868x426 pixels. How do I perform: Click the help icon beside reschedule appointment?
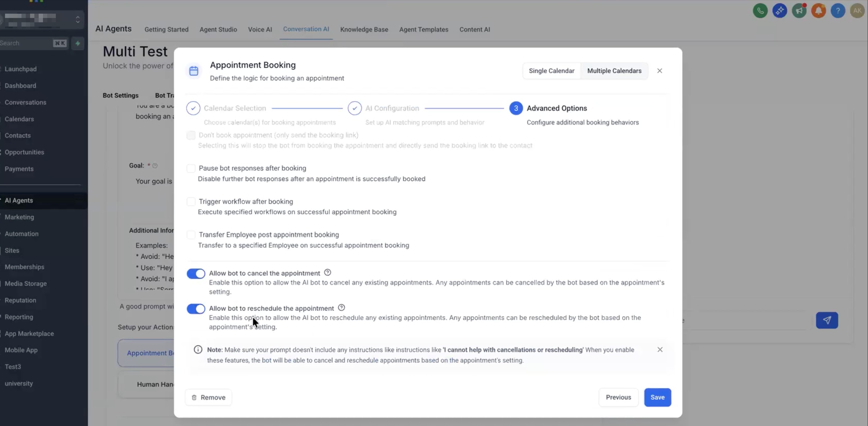[341, 307]
